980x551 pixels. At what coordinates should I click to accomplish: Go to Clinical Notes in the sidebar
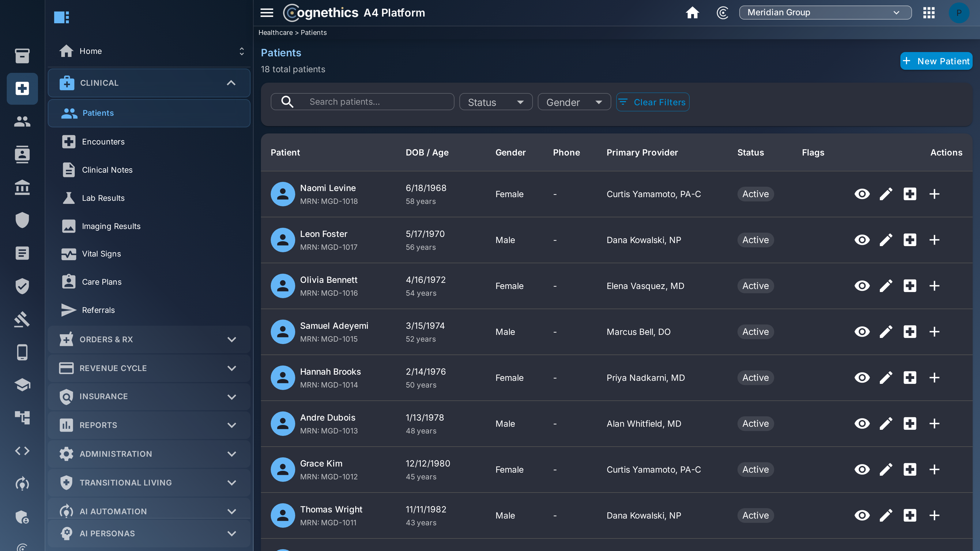[x=149, y=170]
